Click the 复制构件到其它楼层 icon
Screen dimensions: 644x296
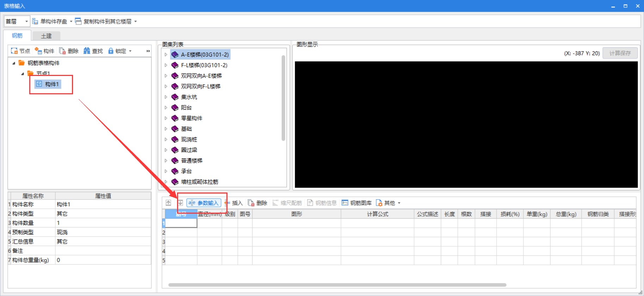[78, 22]
